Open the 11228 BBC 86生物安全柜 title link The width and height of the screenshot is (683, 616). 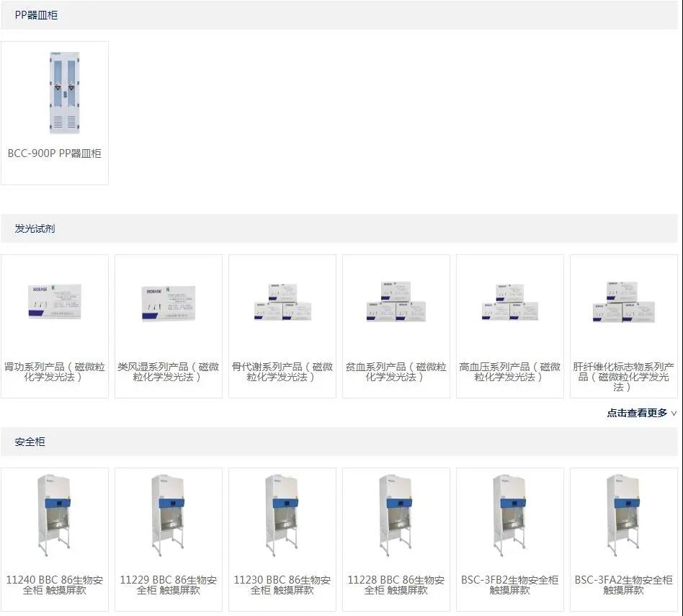click(x=396, y=585)
